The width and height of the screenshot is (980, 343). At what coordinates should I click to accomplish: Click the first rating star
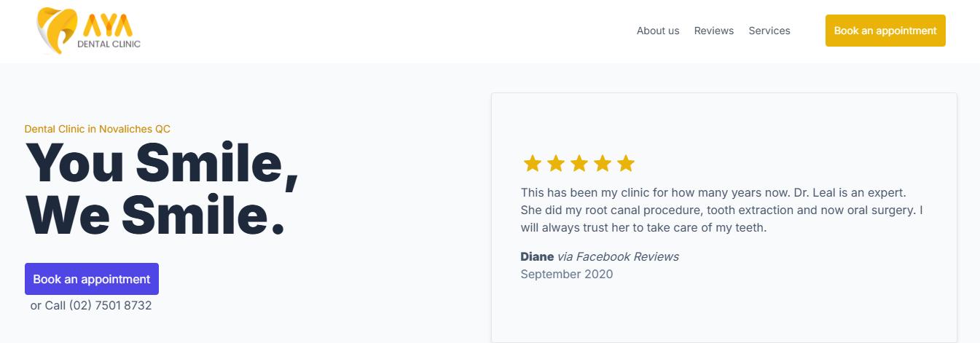tap(533, 164)
